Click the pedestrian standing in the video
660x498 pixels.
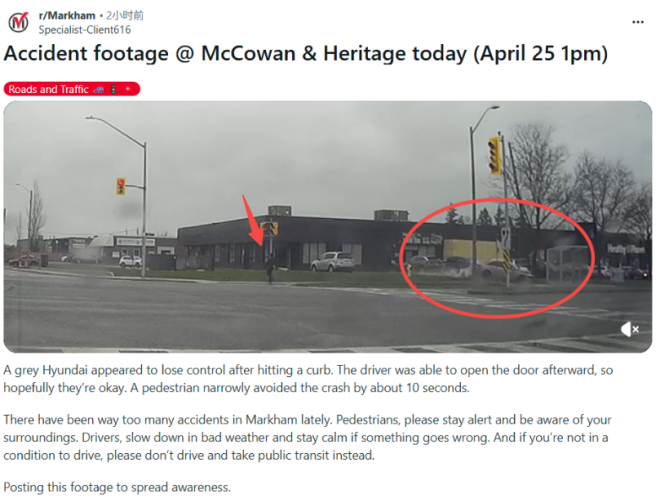click(x=269, y=269)
